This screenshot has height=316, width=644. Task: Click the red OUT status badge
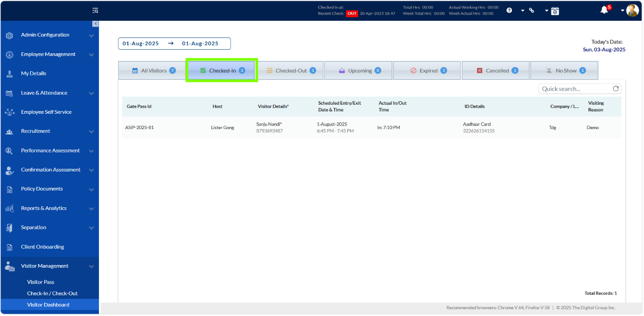click(352, 14)
